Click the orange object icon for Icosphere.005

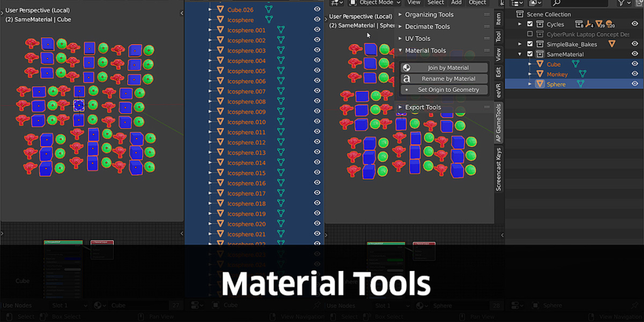pyautogui.click(x=220, y=71)
